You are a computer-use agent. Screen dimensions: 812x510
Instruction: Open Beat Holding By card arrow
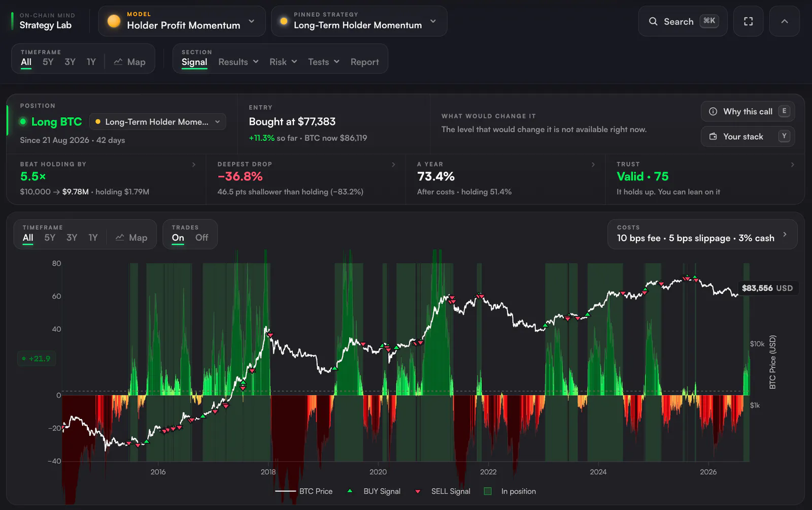pos(194,165)
